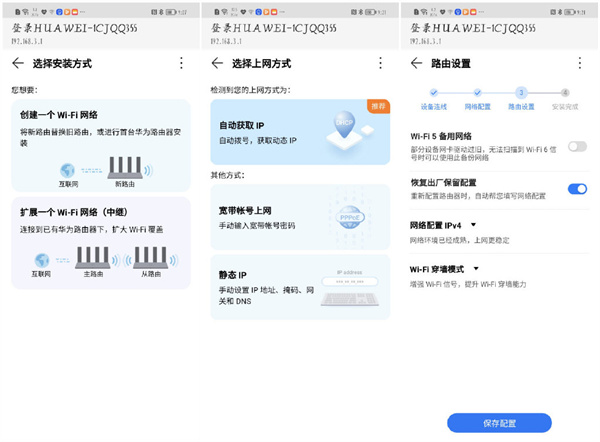600x442 pixels.
Task: Select 创建一个 Wi-Fi 网络 option
Action: point(100,144)
